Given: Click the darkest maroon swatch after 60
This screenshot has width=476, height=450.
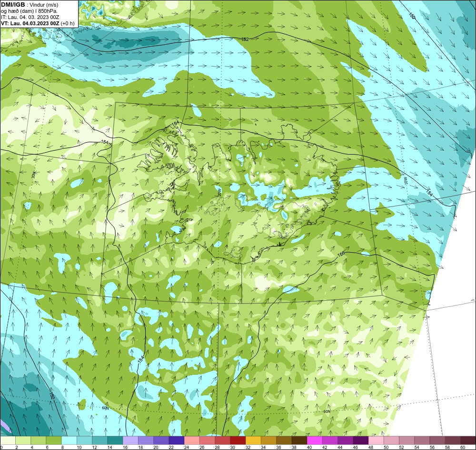Looking at the screenshot, I should tap(468, 440).
